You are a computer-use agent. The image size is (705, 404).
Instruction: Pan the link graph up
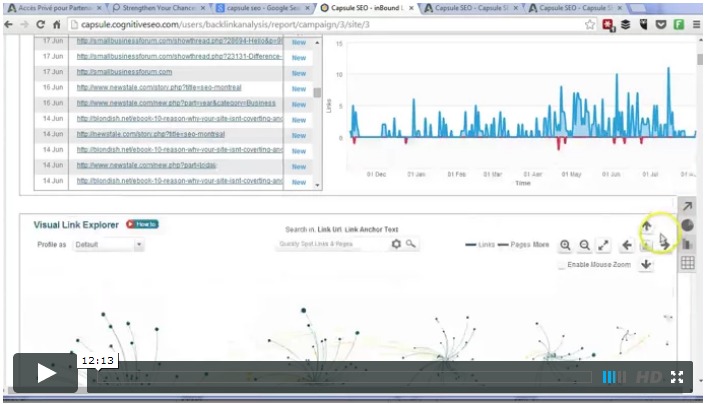646,227
